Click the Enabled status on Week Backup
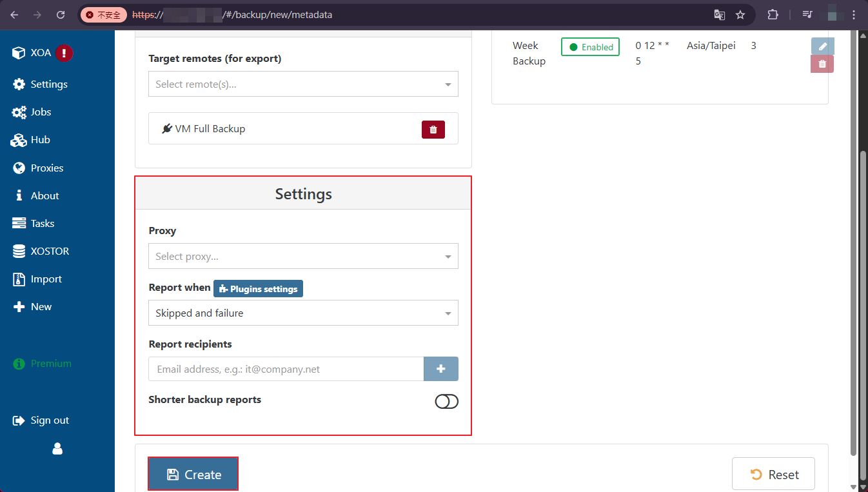Viewport: 868px width, 492px height. click(590, 47)
